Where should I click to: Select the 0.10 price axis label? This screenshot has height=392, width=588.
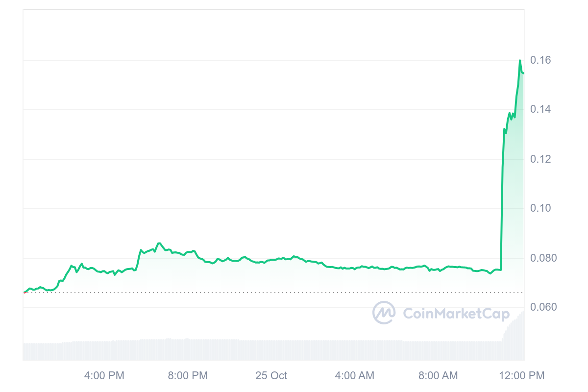click(541, 208)
